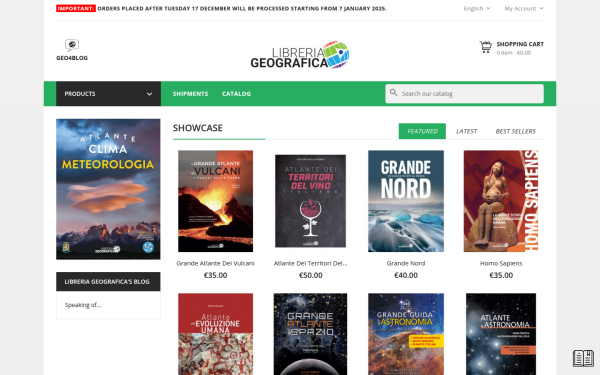The image size is (600, 375).
Task: Open the GEO4BLOG speech bubble icon
Action: pyautogui.click(x=72, y=45)
